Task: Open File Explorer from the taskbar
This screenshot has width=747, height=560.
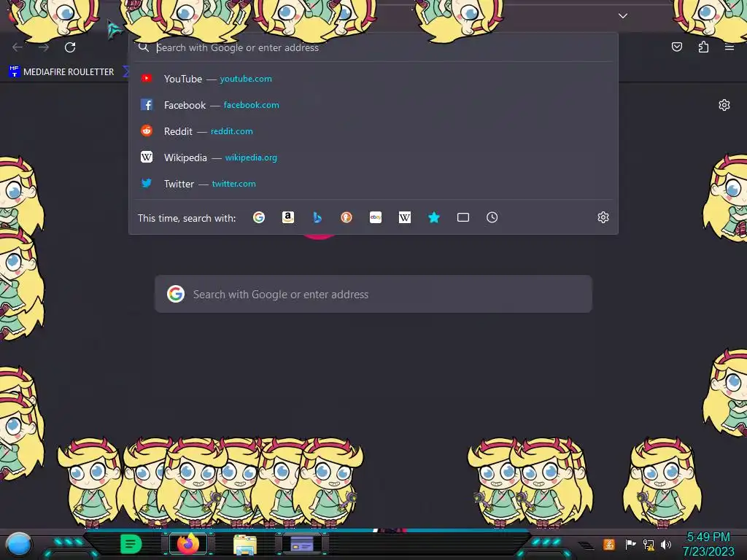Action: pos(245,544)
